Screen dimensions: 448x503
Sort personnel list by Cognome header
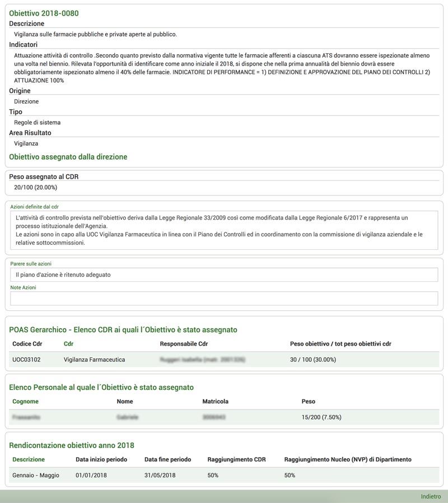click(25, 401)
